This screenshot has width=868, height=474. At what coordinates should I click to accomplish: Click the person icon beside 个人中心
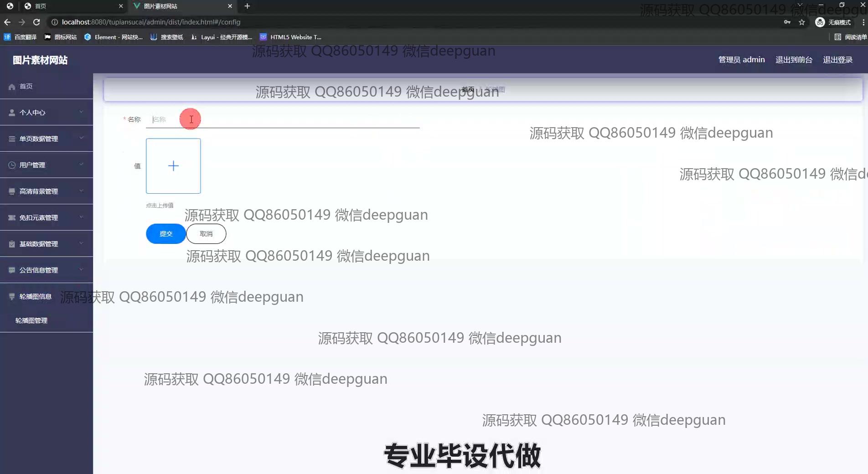tap(12, 113)
